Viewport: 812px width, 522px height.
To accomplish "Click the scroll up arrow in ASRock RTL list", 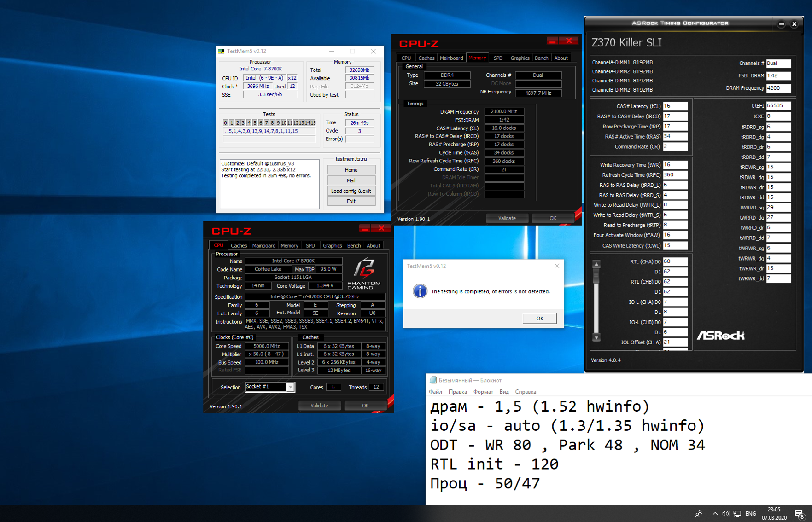I will (x=596, y=264).
